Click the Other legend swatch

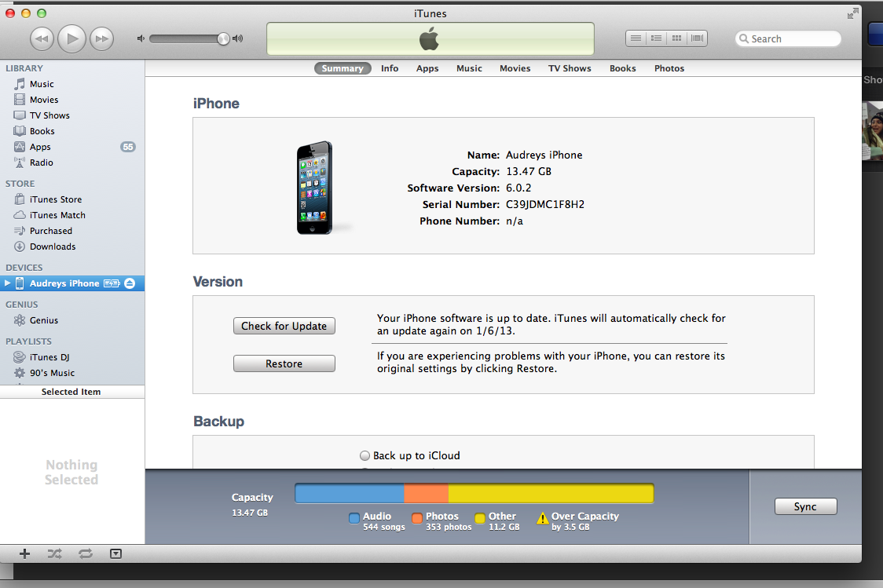tap(480, 518)
